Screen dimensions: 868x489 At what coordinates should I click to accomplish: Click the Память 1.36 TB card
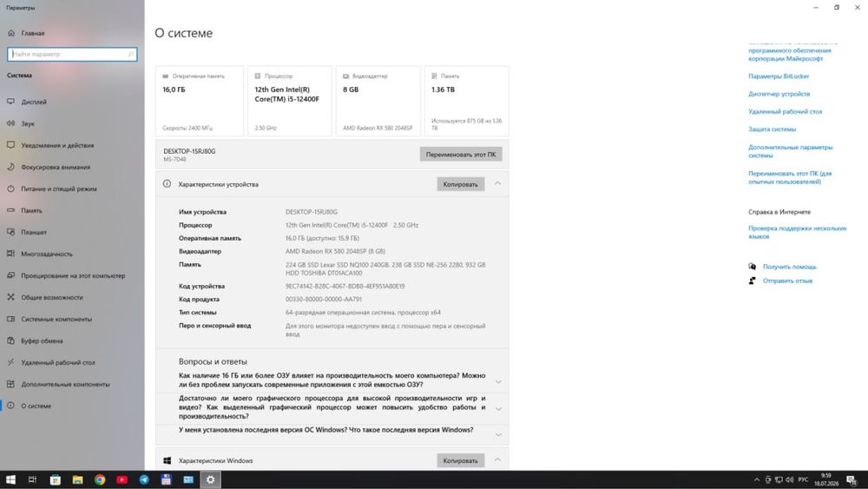click(x=467, y=102)
